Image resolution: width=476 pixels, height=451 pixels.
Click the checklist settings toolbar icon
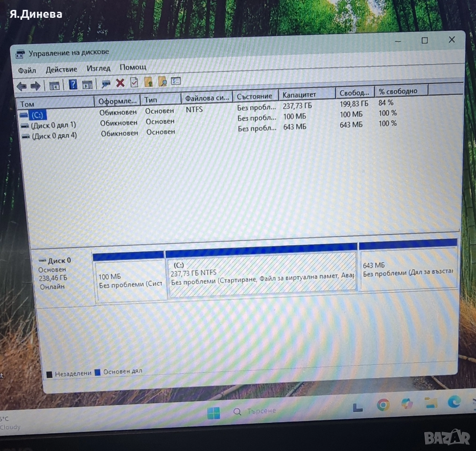point(176,81)
